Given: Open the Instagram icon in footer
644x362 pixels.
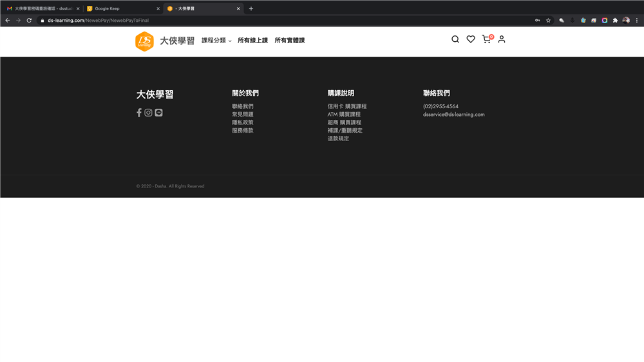Looking at the screenshot, I should (148, 113).
